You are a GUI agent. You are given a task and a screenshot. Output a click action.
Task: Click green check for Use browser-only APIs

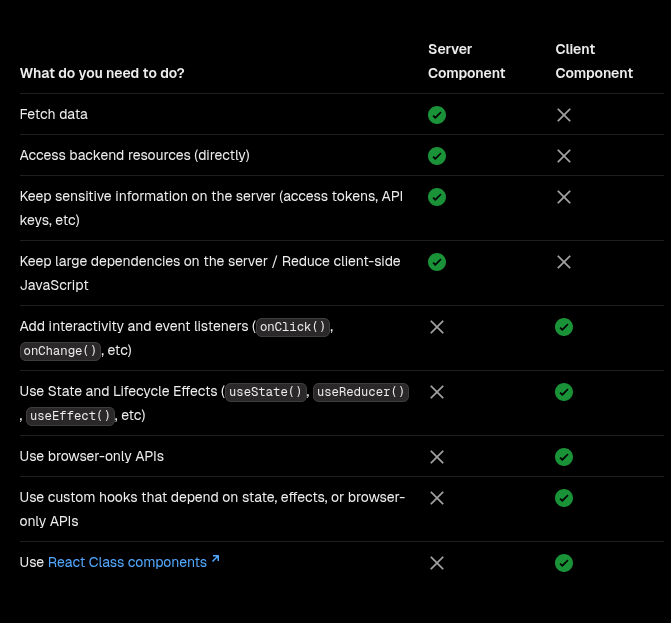[564, 457]
